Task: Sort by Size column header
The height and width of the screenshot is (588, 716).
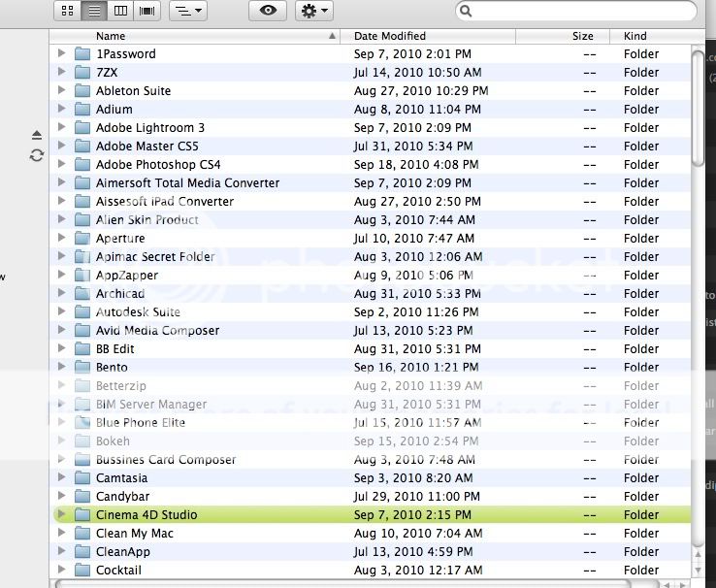Action: click(x=563, y=36)
